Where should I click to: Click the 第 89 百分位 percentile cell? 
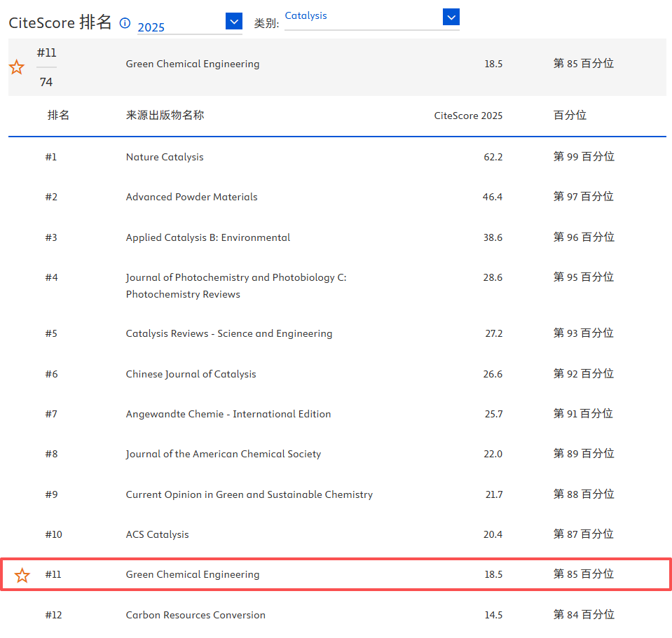[x=584, y=453]
